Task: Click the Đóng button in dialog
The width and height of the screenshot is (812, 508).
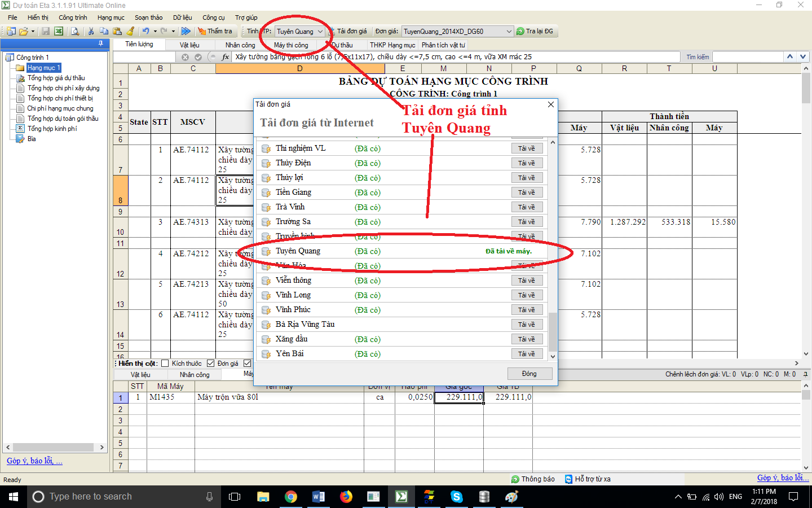Action: pyautogui.click(x=529, y=374)
